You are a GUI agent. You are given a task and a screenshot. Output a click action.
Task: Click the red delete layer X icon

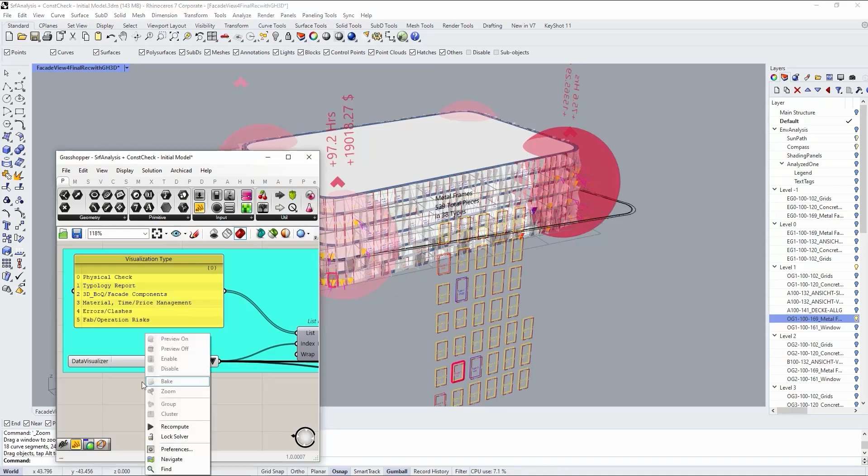(797, 90)
